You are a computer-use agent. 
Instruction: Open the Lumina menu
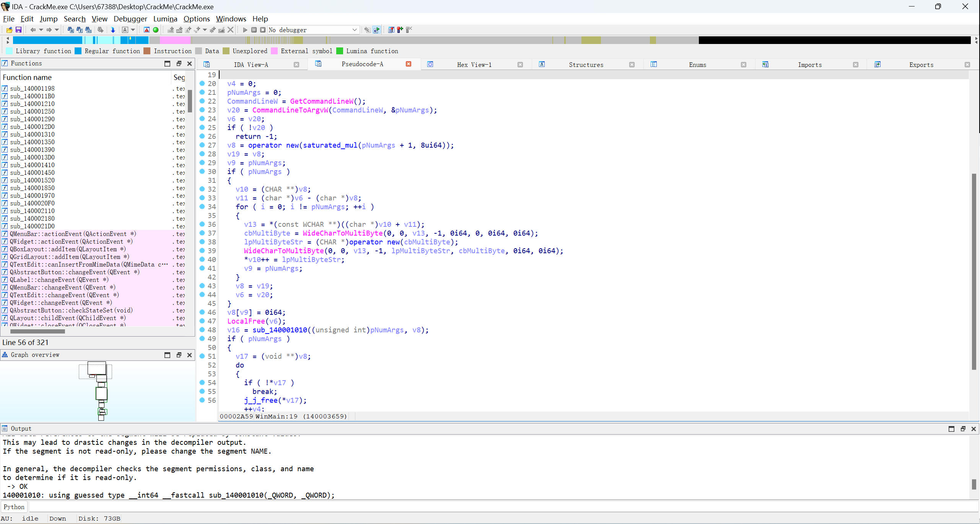165,19
